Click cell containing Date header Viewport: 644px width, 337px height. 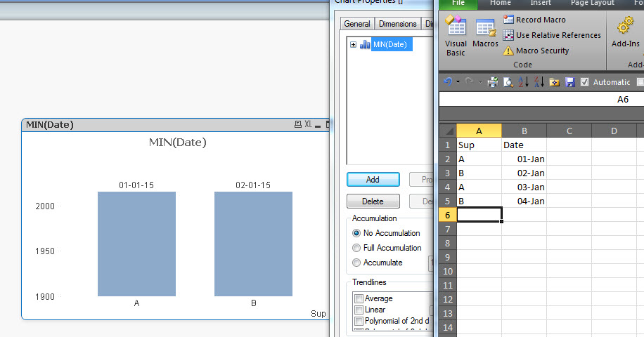524,145
